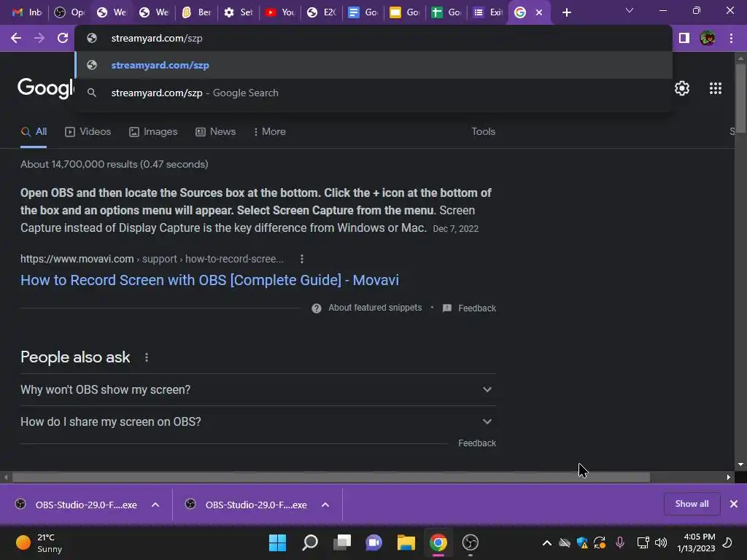Open the Google apps grid
747x560 pixels.
(x=715, y=88)
